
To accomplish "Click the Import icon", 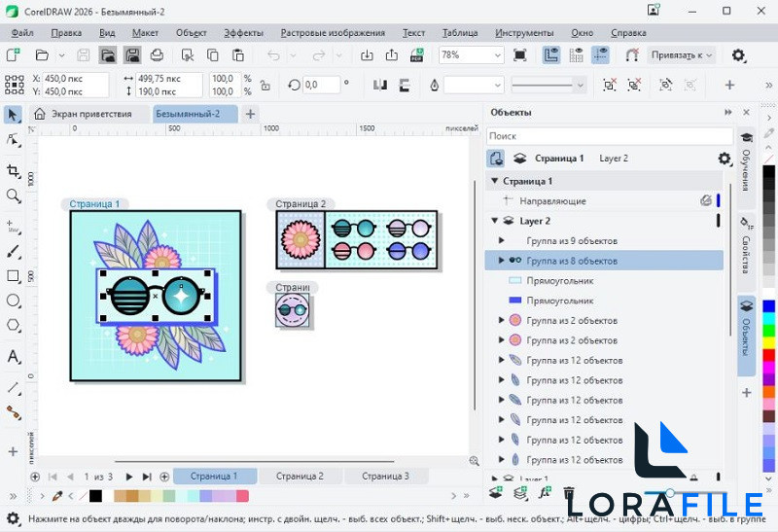I will [367, 54].
